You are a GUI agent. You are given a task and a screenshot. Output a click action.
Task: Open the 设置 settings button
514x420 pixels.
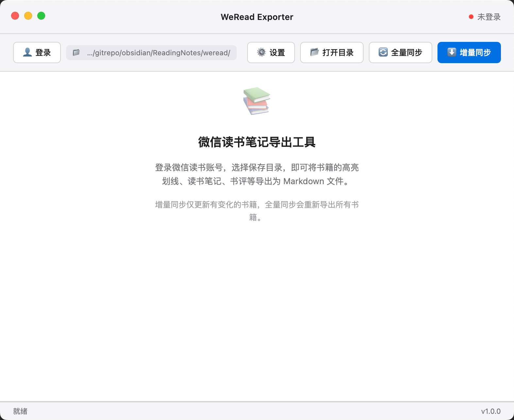271,52
